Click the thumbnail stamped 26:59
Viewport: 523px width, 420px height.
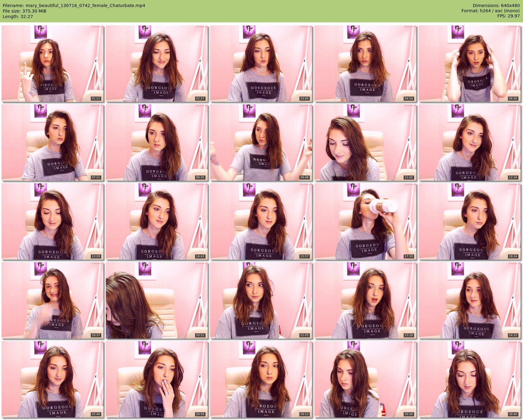click(157, 379)
